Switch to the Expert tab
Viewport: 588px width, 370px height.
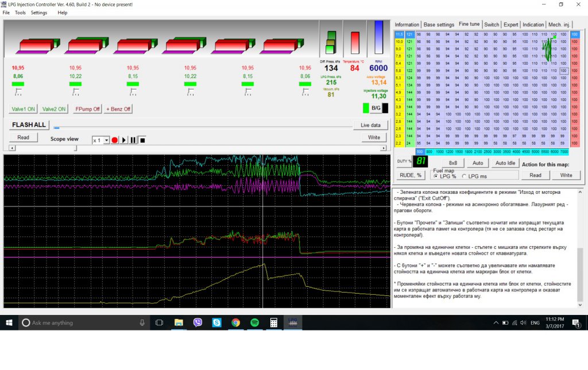coord(510,25)
